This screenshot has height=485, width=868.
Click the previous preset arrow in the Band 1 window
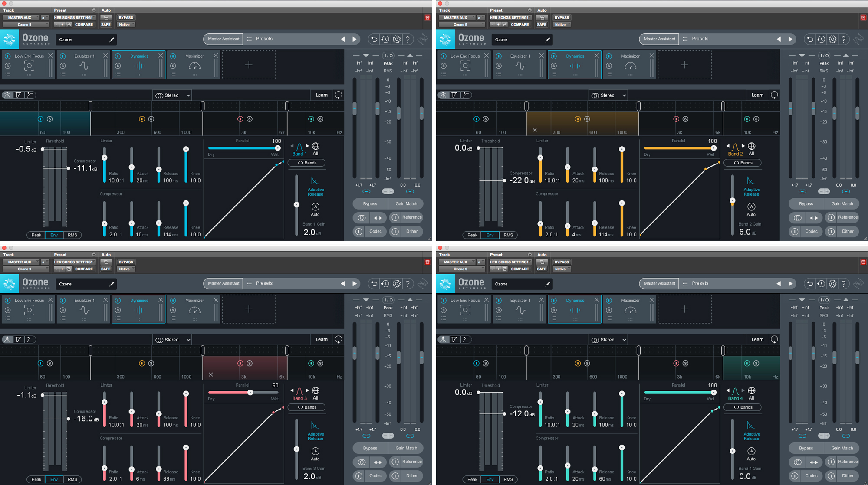click(343, 39)
